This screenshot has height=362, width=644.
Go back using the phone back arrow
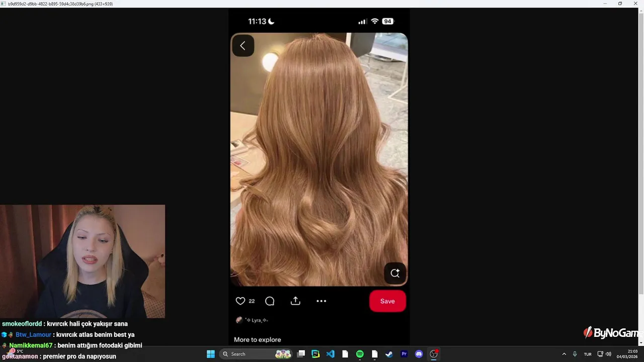pyautogui.click(x=243, y=46)
